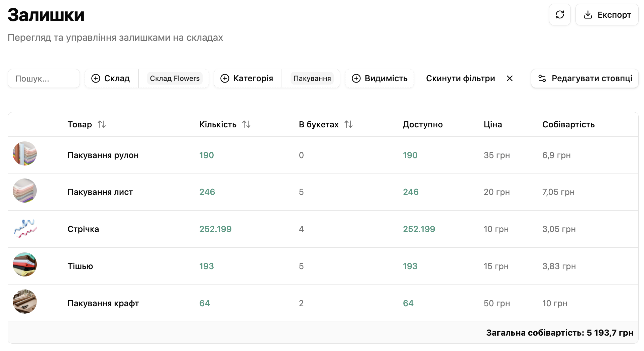Sort by Товар column arrows
Image resolution: width=644 pixels, height=351 pixels.
[102, 124]
